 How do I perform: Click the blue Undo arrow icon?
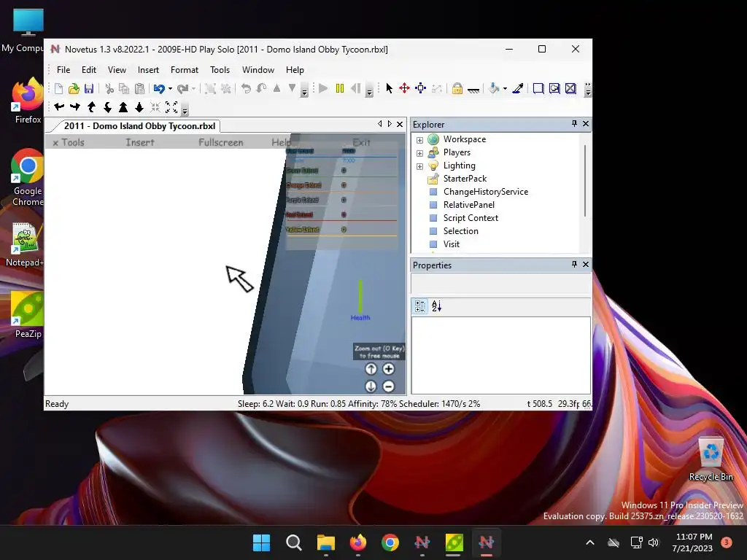(159, 88)
